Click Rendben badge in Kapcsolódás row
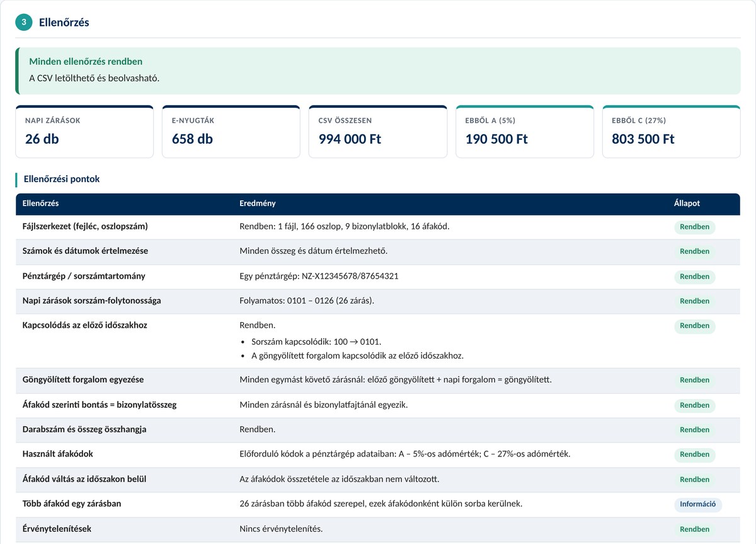 [x=694, y=326]
